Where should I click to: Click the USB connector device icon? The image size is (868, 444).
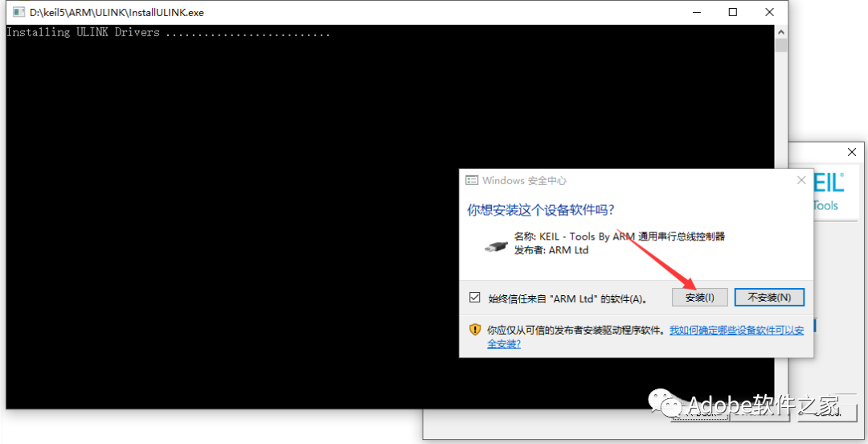[x=495, y=245]
